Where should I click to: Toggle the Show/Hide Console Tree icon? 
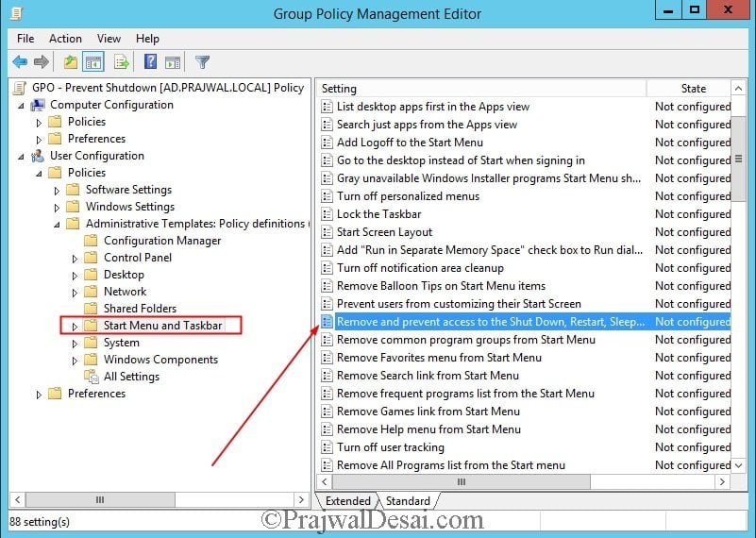(93, 61)
